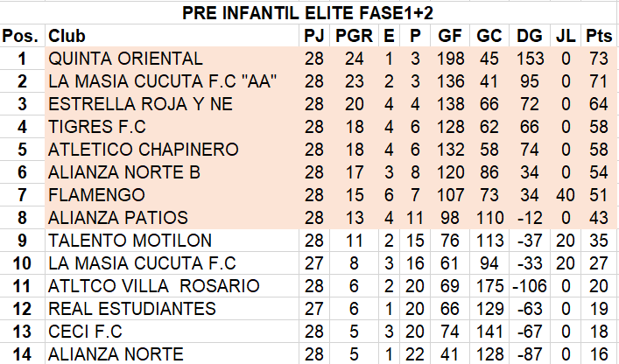Click the ALIANZA PATIOS goal difference -12
This screenshot has width=619, height=364.
pos(530,218)
